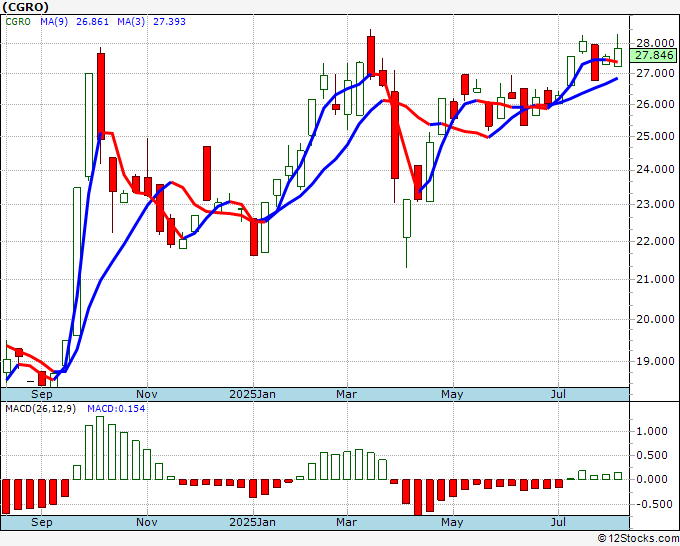The height and width of the screenshot is (546, 680).
Task: Click Nov on the price chart time axis
Action: coord(147,394)
